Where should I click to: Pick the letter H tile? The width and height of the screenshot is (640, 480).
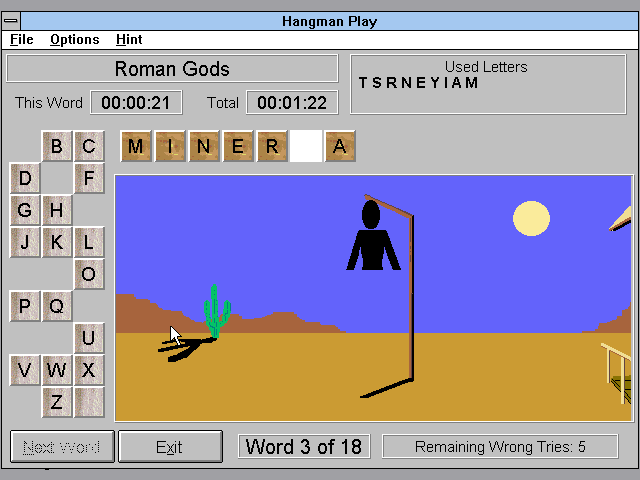(x=57, y=210)
